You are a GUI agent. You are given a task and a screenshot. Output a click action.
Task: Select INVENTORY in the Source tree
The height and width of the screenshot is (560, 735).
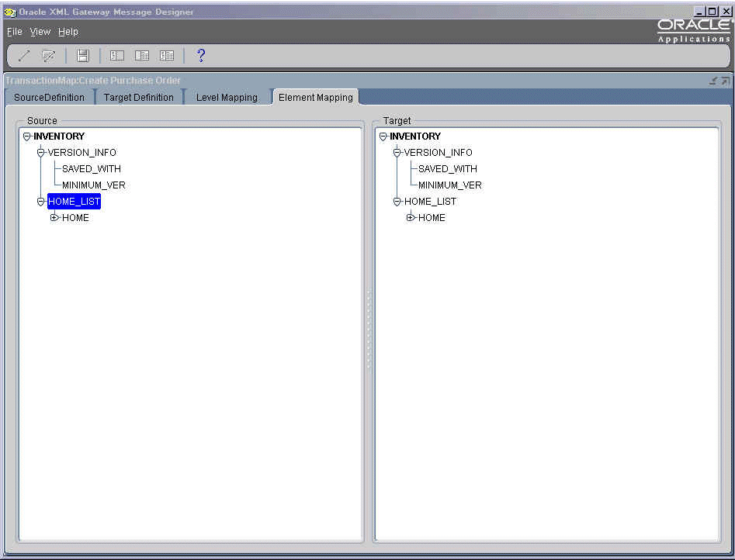(x=59, y=137)
